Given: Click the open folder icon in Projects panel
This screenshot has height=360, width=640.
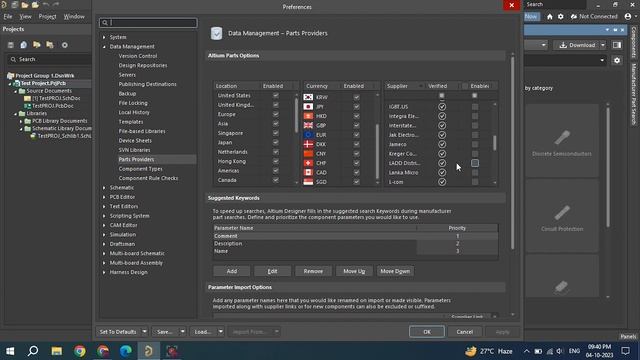Looking at the screenshot, I should (x=37, y=45).
